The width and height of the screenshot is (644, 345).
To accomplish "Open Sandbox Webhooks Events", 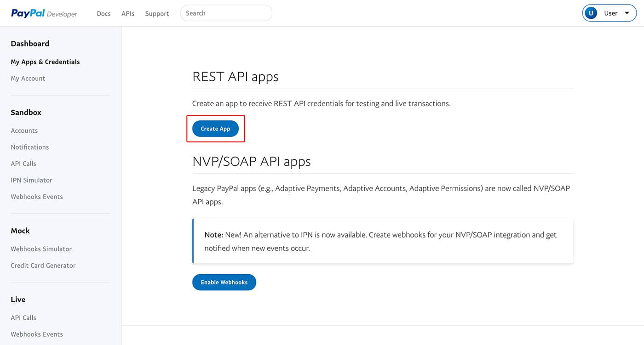I will 37,197.
